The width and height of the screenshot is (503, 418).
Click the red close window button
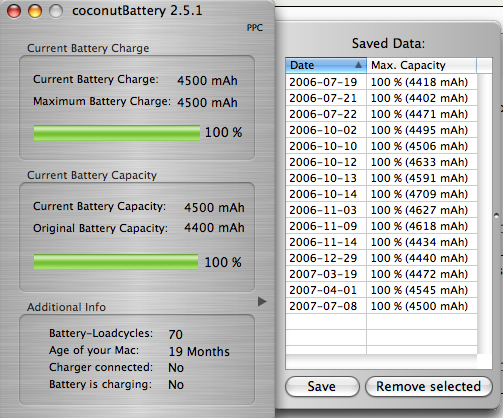(x=14, y=11)
